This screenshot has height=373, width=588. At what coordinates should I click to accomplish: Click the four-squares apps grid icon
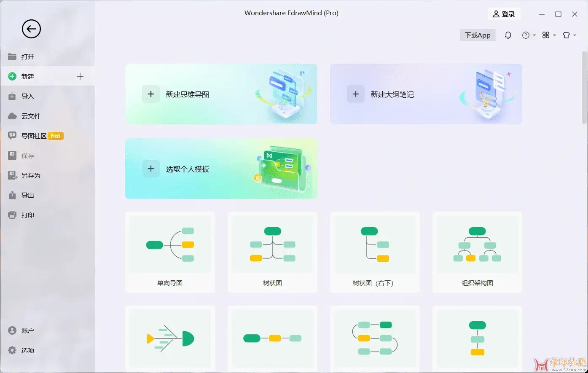coord(546,35)
